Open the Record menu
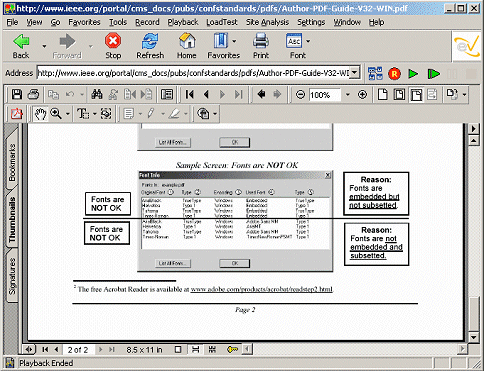The width and height of the screenshot is (484, 371). (147, 22)
